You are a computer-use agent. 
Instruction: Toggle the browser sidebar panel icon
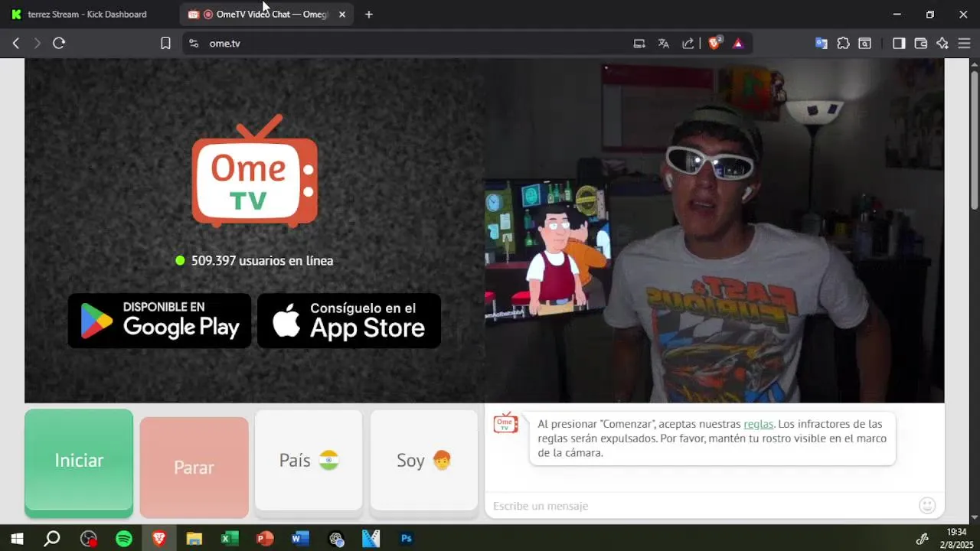pos(899,44)
